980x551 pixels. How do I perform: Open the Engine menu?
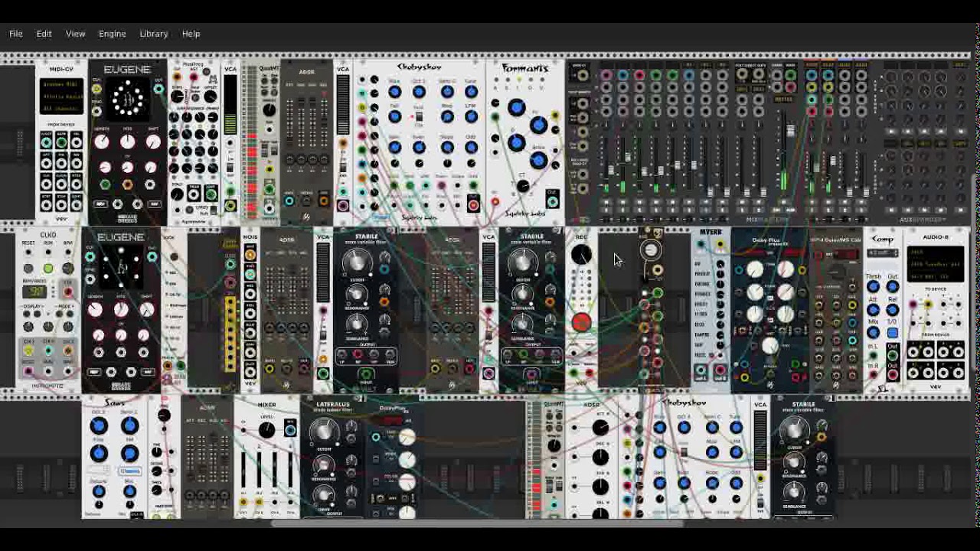[x=113, y=34]
